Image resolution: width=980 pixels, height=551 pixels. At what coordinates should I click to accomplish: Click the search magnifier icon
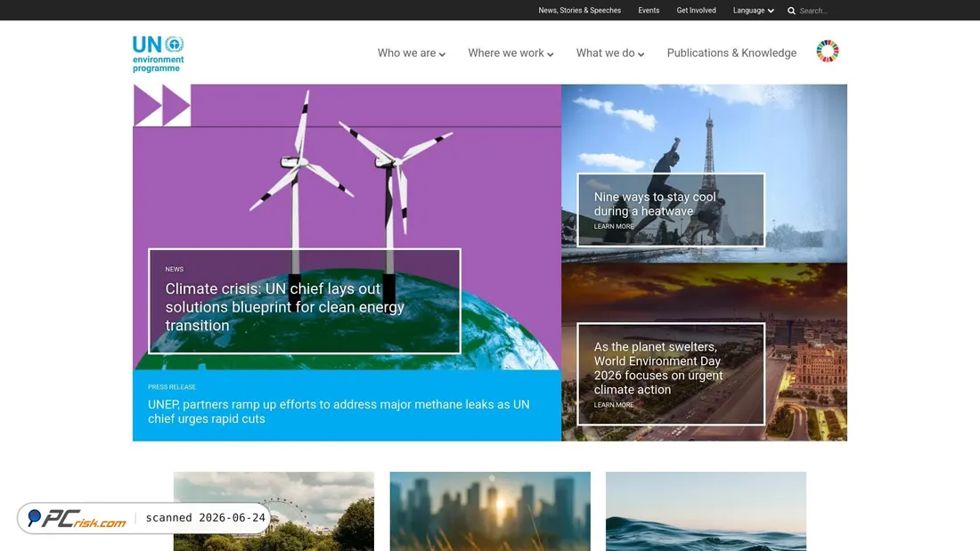point(791,11)
